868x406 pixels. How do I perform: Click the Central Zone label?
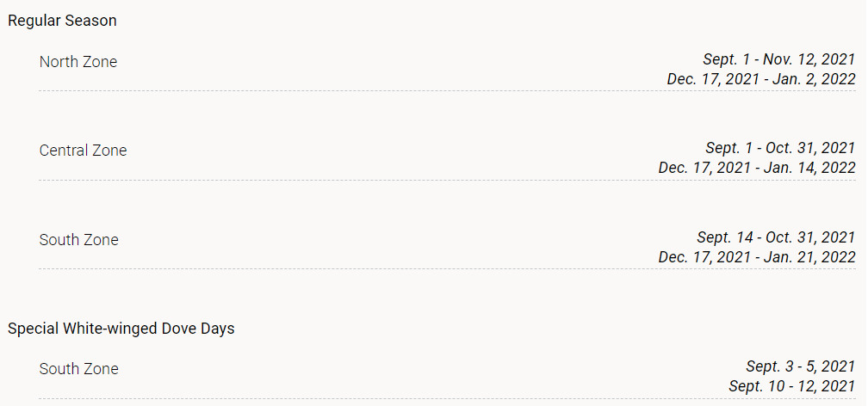(x=83, y=151)
